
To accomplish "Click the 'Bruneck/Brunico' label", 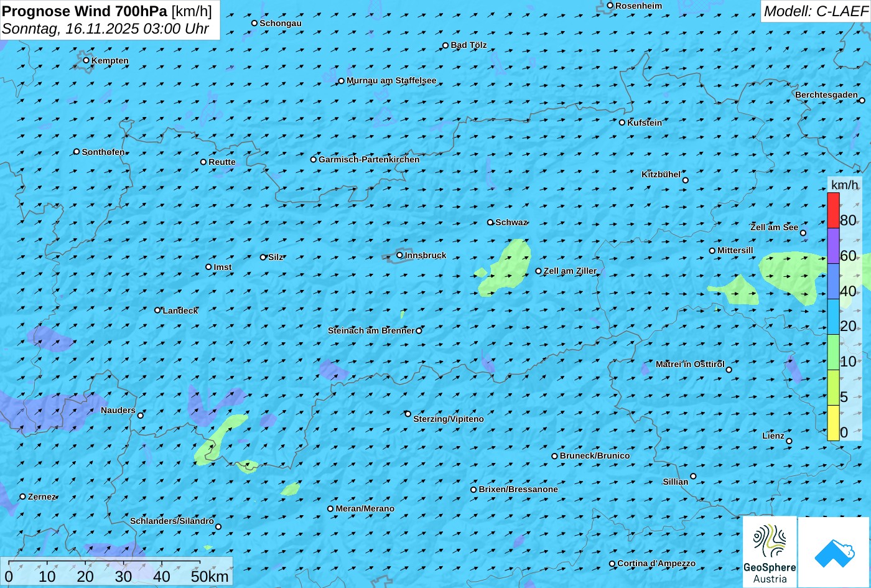I will click(x=595, y=455).
